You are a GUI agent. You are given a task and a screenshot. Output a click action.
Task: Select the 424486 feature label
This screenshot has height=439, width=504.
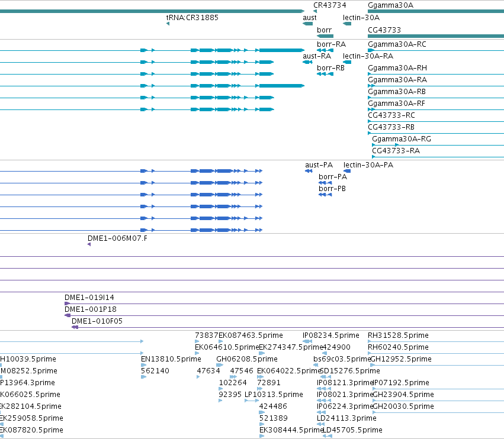tap(273, 406)
